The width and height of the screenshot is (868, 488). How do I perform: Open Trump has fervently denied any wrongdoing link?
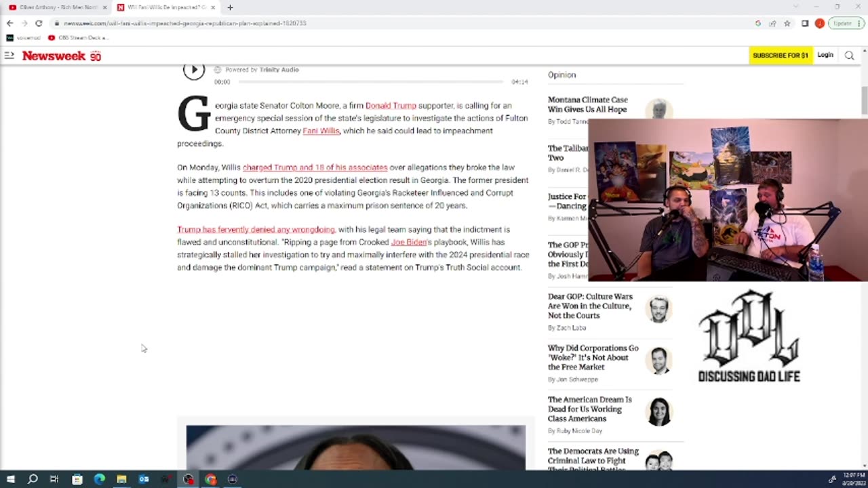click(256, 230)
